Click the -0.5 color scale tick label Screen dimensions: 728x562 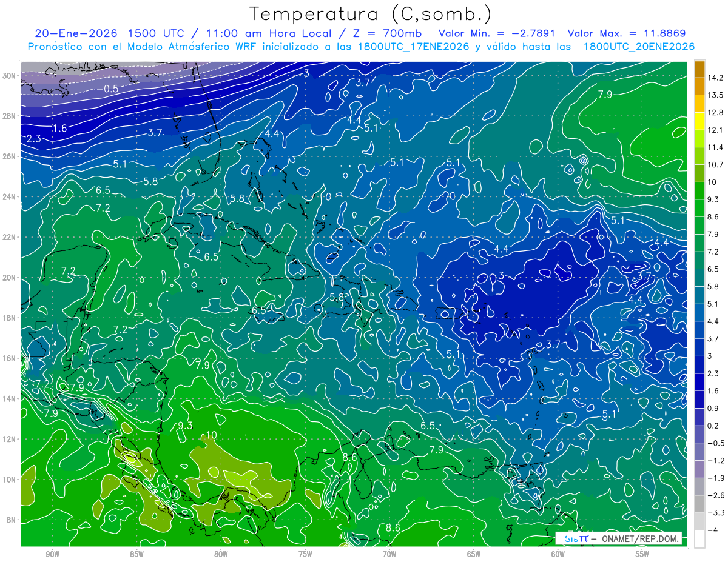[715, 443]
